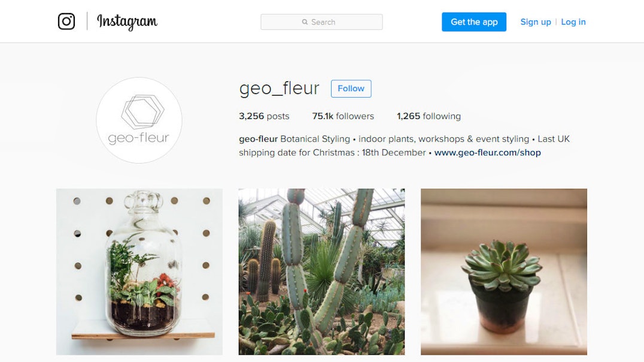Open the potted succulent photo
644x362 pixels.
[x=504, y=272]
